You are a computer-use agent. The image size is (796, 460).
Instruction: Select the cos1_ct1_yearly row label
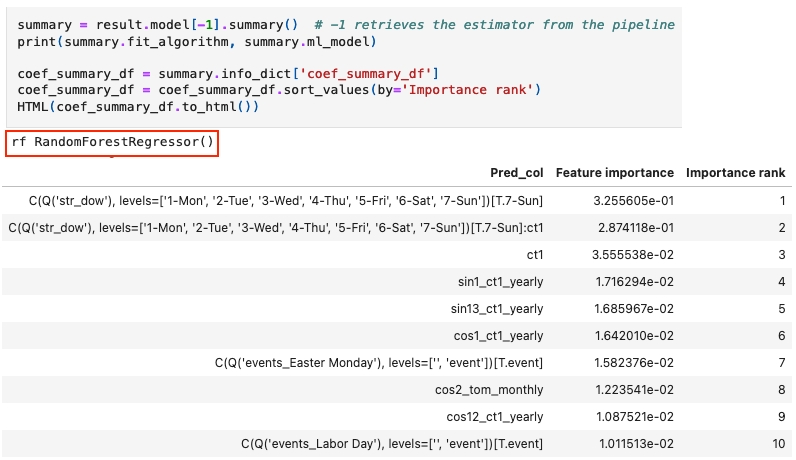[x=496, y=335]
